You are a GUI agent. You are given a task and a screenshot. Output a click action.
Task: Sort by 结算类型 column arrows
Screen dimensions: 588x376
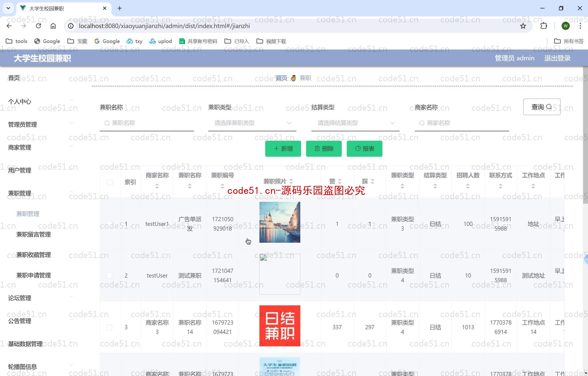(435, 186)
